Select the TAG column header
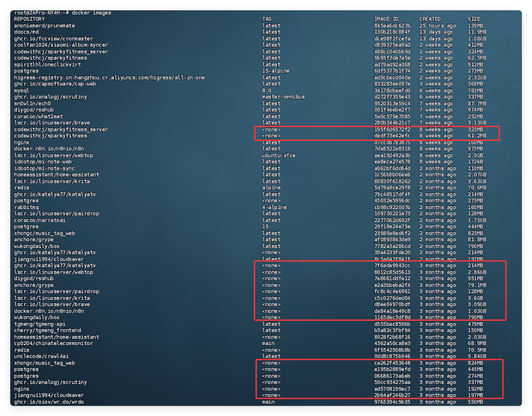This screenshot has width=532, height=416. (x=266, y=19)
